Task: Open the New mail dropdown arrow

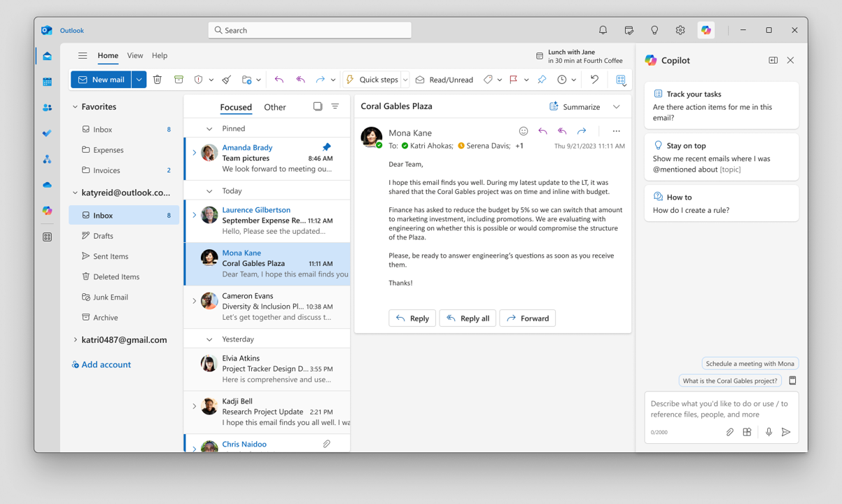Action: pyautogui.click(x=139, y=80)
